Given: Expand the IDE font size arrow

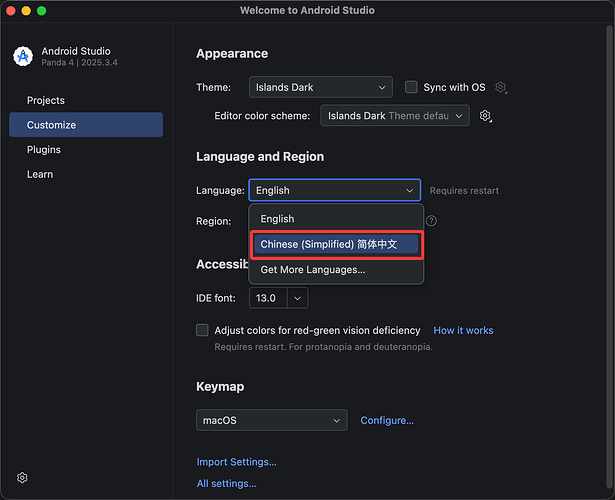Looking at the screenshot, I should 297,298.
